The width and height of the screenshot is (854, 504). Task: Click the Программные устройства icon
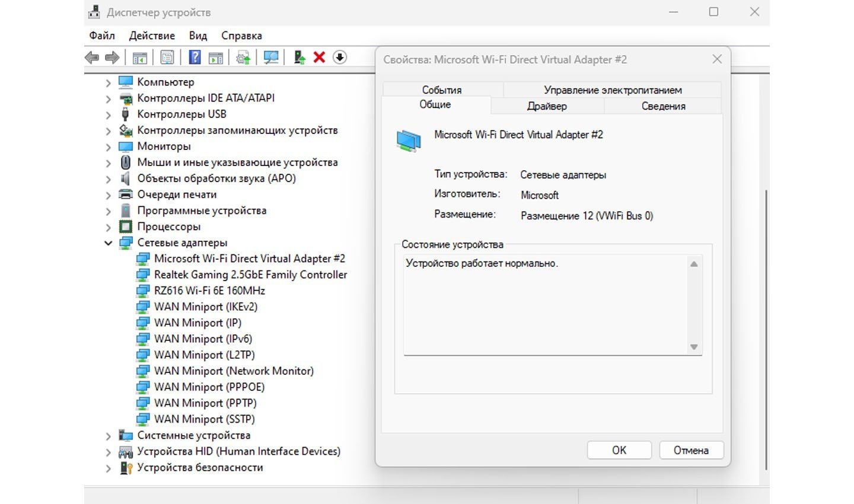[125, 210]
